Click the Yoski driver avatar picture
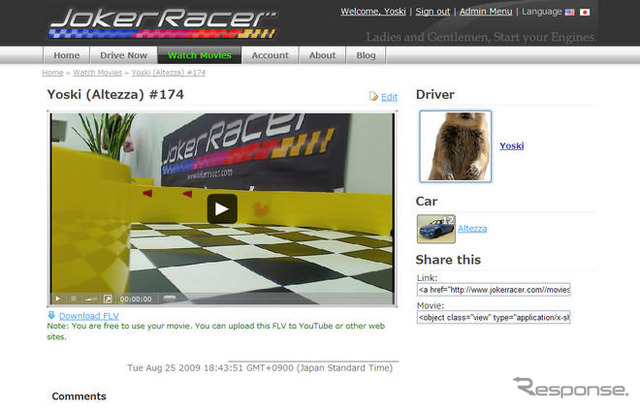Viewport: 640px width, 409px height. pos(456,146)
